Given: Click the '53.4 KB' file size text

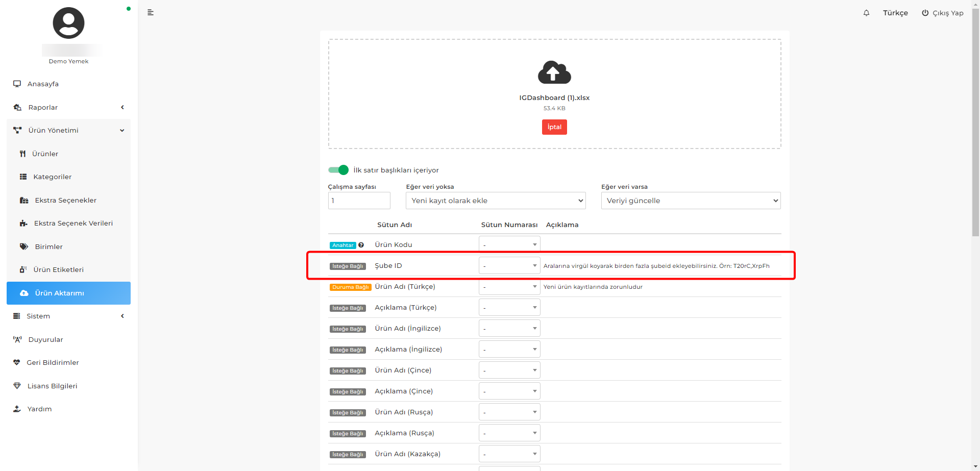Looking at the screenshot, I should [x=554, y=108].
